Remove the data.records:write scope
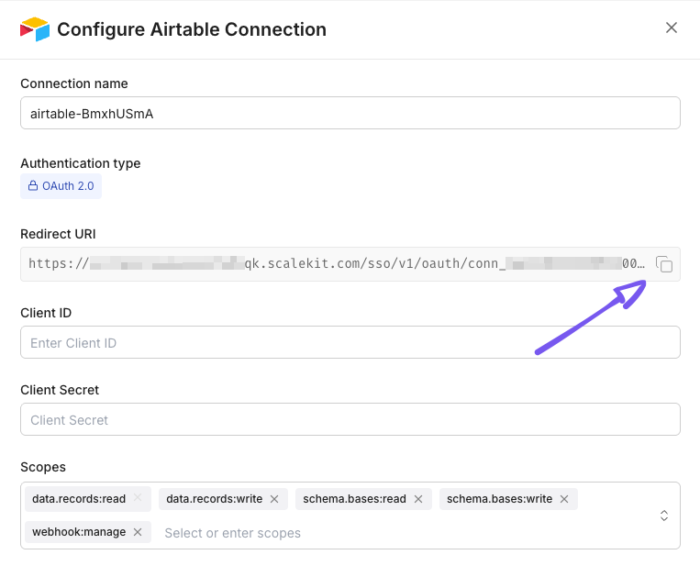Screen dimensions: 700x588 tap(274, 499)
